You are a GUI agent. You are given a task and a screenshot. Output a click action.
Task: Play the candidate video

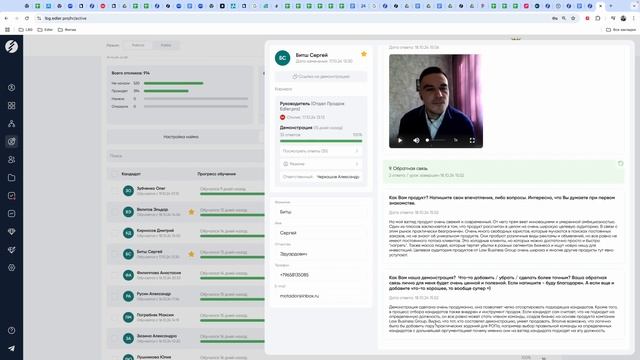click(x=400, y=140)
